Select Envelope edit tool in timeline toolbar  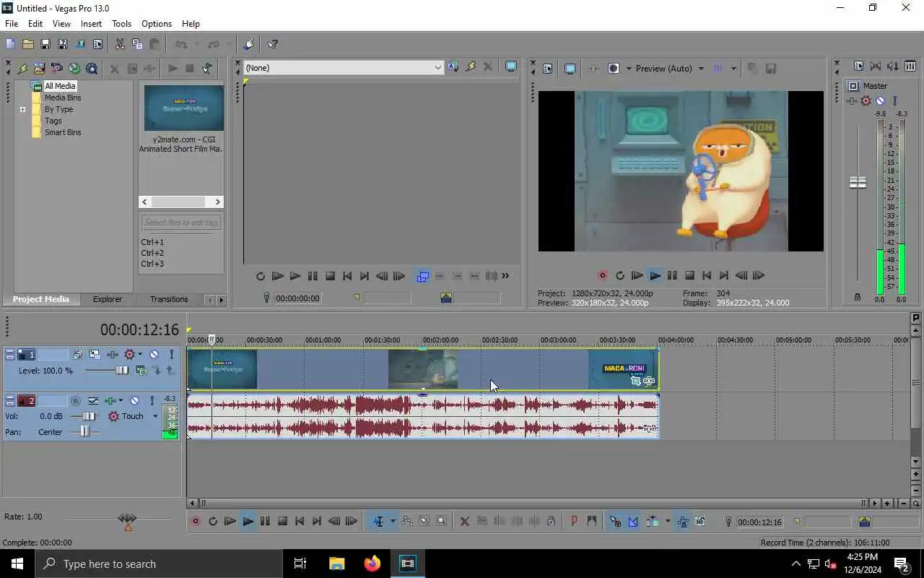pos(406,521)
